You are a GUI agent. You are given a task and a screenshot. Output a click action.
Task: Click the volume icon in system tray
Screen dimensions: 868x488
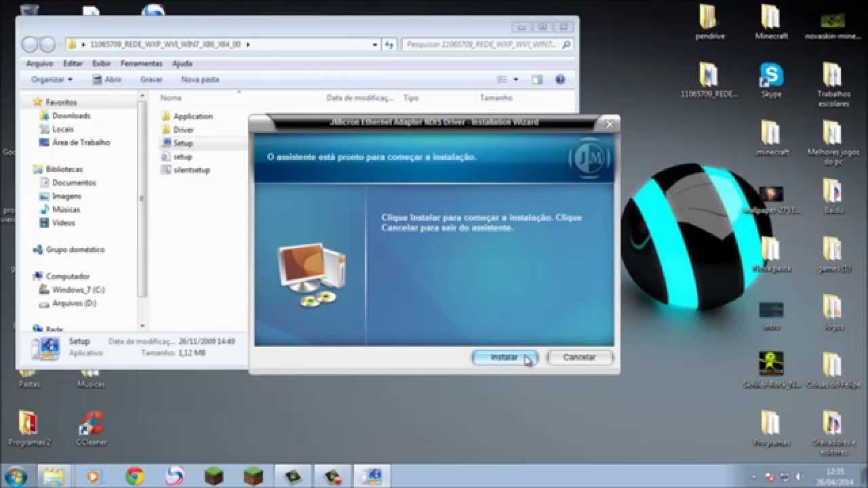coord(799,476)
